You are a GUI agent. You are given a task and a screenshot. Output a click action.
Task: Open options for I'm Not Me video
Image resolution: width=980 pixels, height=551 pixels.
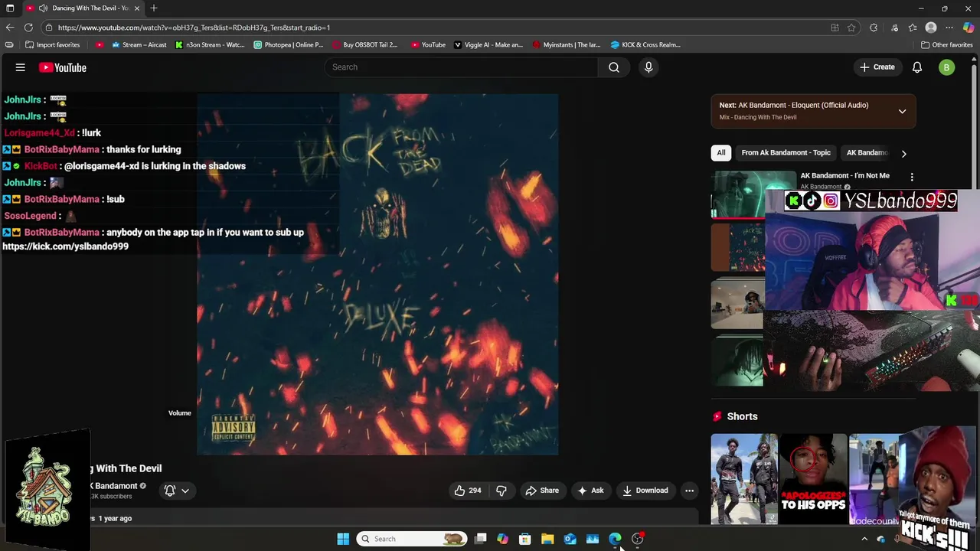[x=912, y=177]
